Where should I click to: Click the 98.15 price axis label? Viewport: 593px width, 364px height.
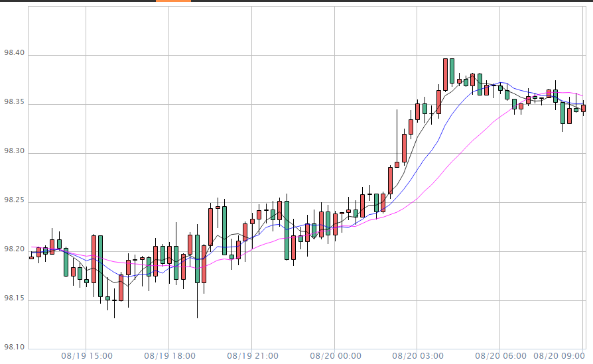coord(15,298)
